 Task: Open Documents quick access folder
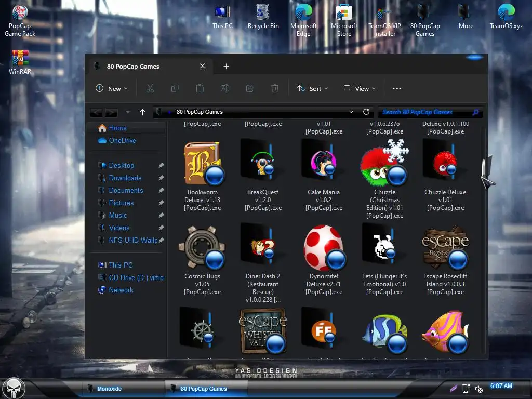[126, 190]
